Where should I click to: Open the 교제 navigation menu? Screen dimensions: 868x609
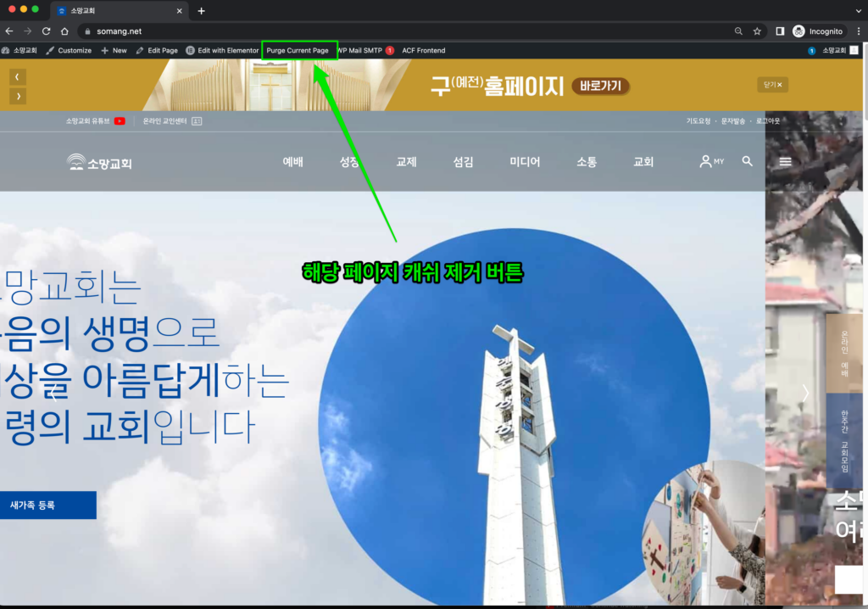tap(406, 162)
